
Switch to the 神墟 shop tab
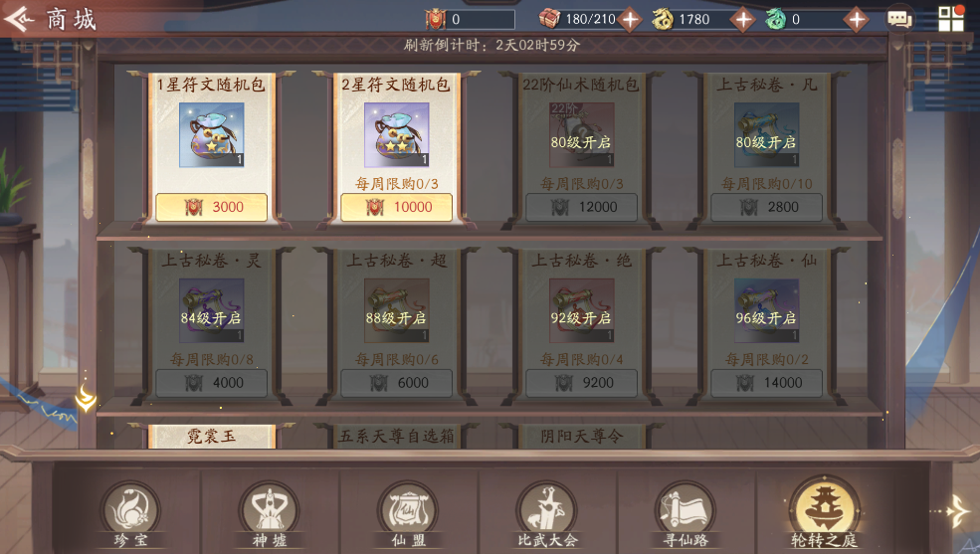pyautogui.click(x=270, y=515)
